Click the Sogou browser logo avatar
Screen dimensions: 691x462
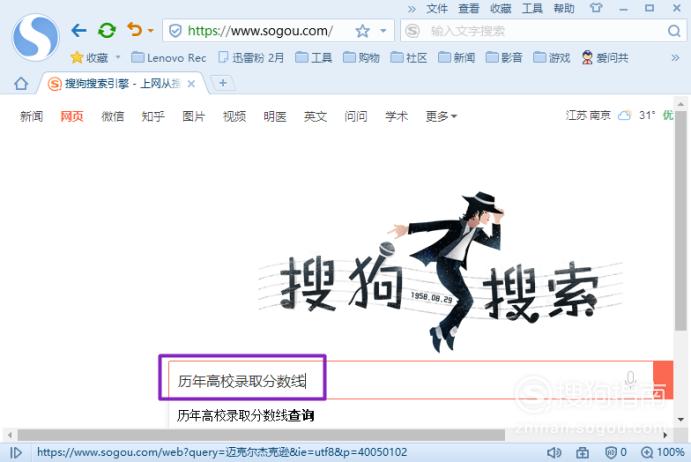pos(36,37)
